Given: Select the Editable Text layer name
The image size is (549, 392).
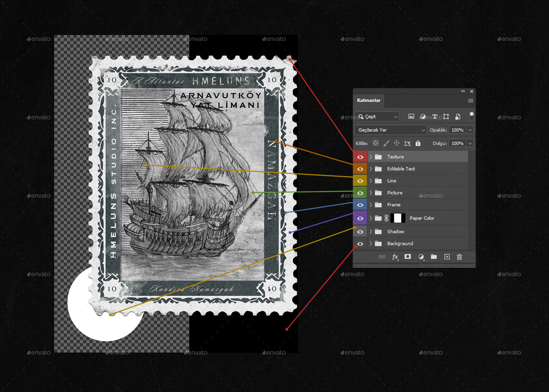Looking at the screenshot, I should [x=401, y=169].
